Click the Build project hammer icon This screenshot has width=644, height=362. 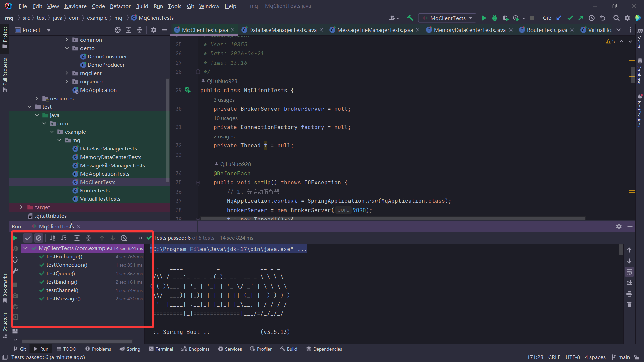tap(410, 18)
